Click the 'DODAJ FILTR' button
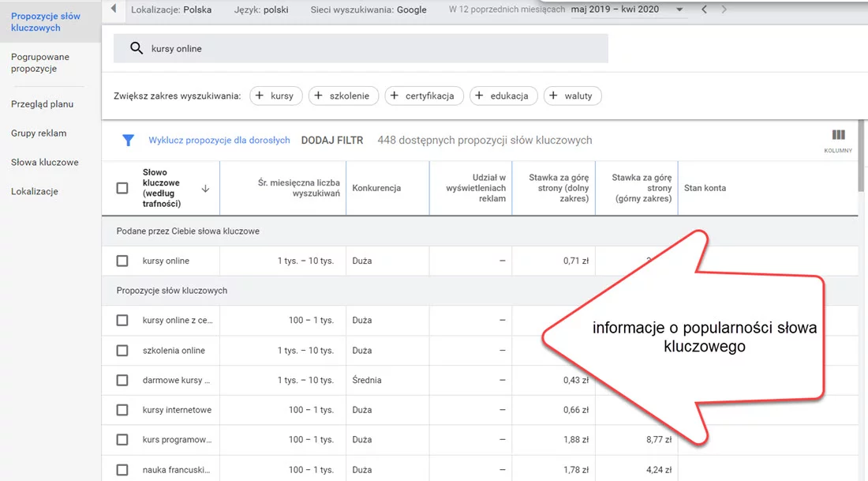 point(332,141)
